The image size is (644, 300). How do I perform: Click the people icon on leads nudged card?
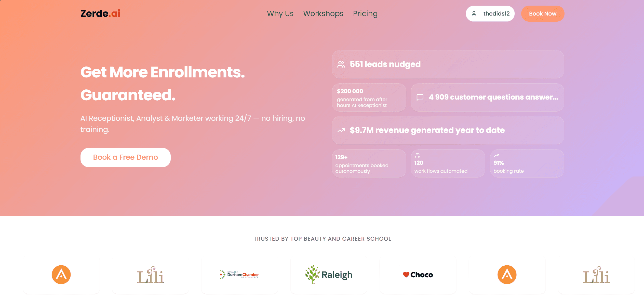pos(341,64)
